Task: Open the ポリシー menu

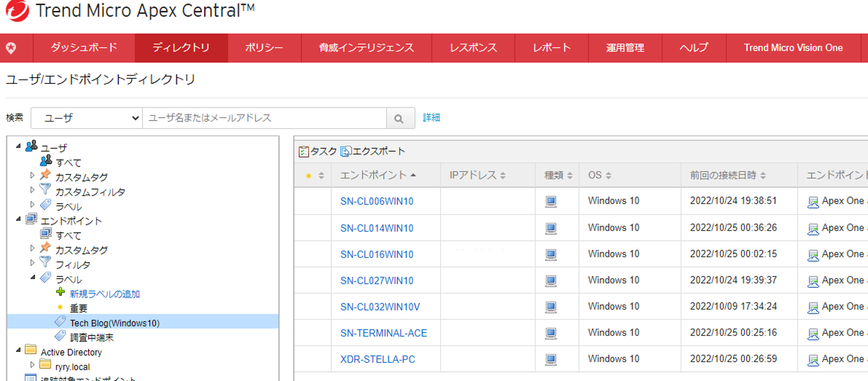Action: (x=264, y=48)
